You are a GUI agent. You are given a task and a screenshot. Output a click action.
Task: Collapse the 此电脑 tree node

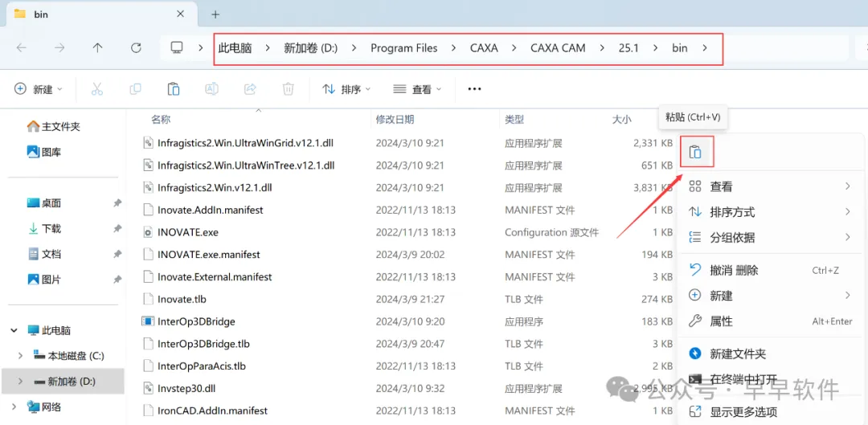pos(14,331)
